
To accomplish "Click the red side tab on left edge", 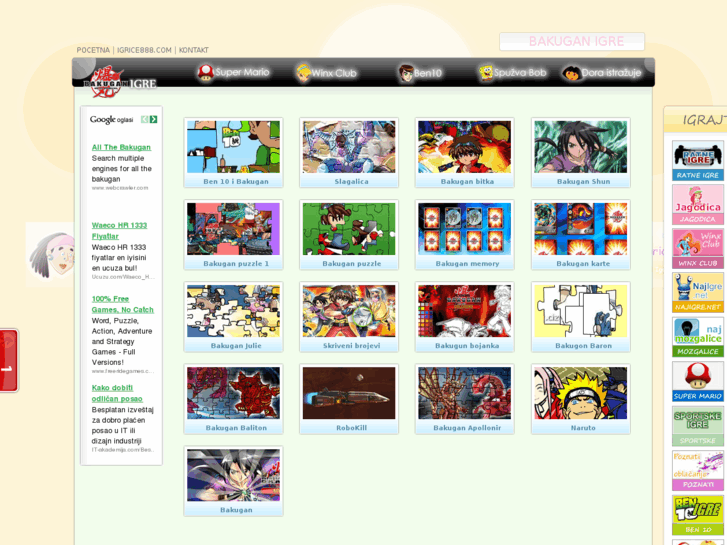I will point(8,361).
